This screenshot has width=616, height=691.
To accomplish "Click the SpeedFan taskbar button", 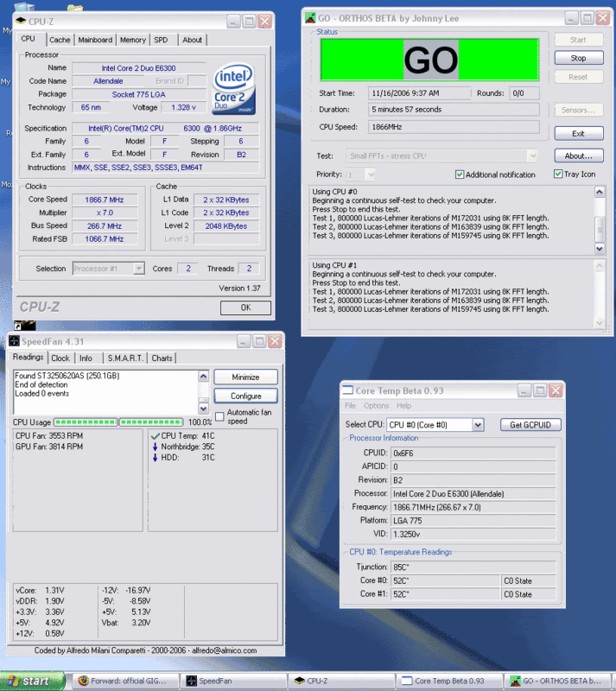I will (235, 681).
